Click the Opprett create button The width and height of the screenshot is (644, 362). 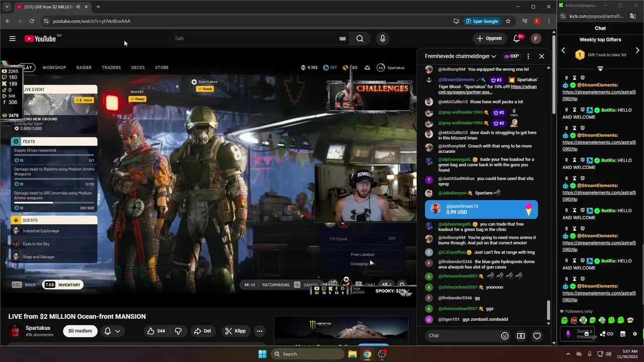tap(490, 39)
